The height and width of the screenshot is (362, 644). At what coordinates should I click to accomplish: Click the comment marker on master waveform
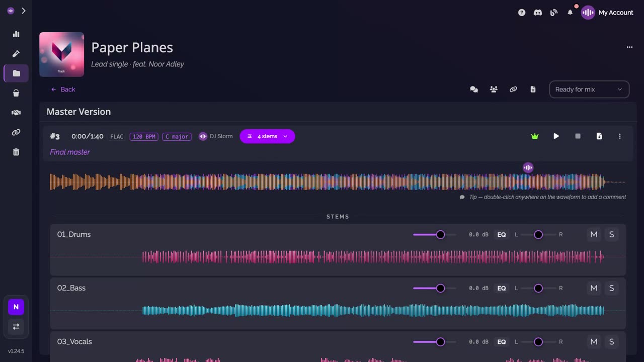[528, 167]
